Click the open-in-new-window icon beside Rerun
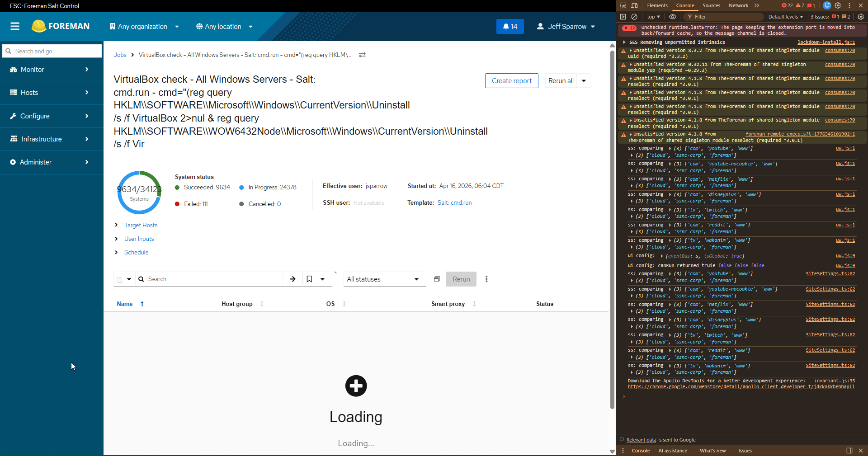868x456 pixels. coord(437,279)
